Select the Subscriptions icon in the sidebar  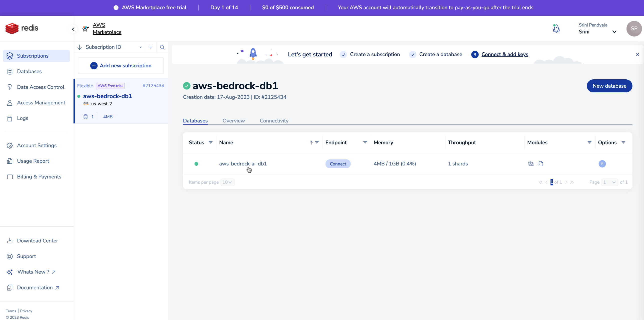[10, 56]
